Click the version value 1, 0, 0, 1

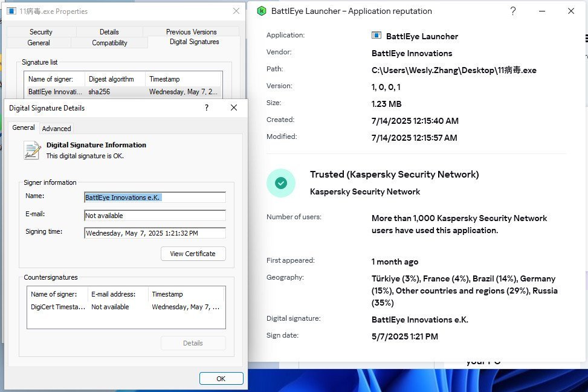click(x=386, y=87)
